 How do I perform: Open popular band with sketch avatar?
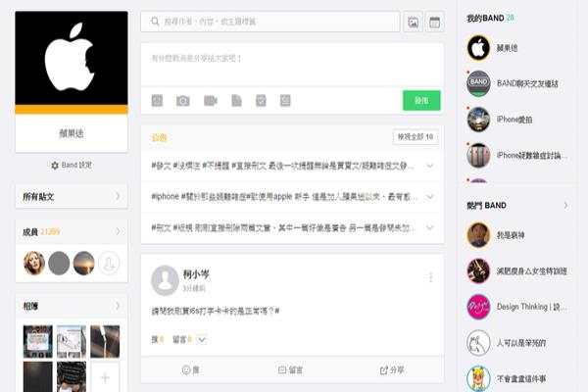tap(478, 342)
